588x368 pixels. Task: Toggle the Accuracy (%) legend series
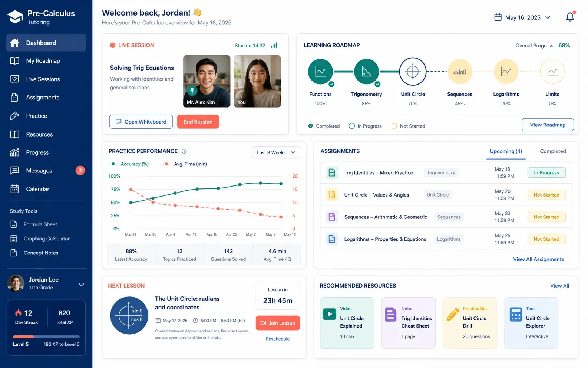pyautogui.click(x=128, y=164)
